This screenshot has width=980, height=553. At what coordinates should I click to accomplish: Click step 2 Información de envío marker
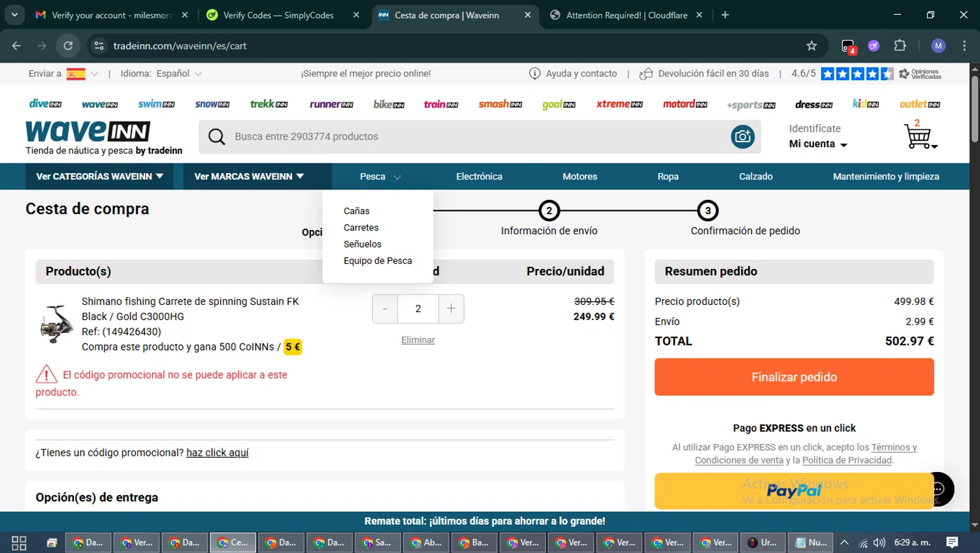549,210
